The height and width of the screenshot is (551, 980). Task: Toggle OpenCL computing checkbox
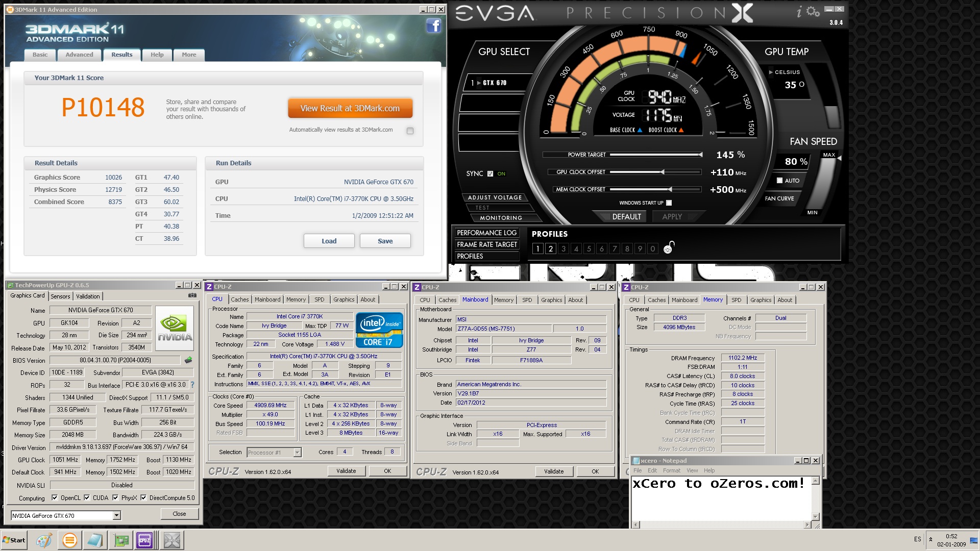(x=55, y=497)
